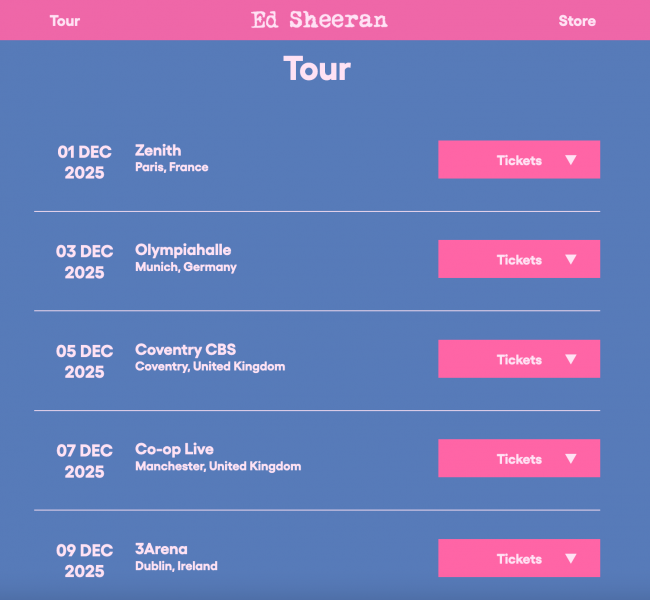
Task: Click Tickets button text for Manchester show
Action: pos(519,459)
